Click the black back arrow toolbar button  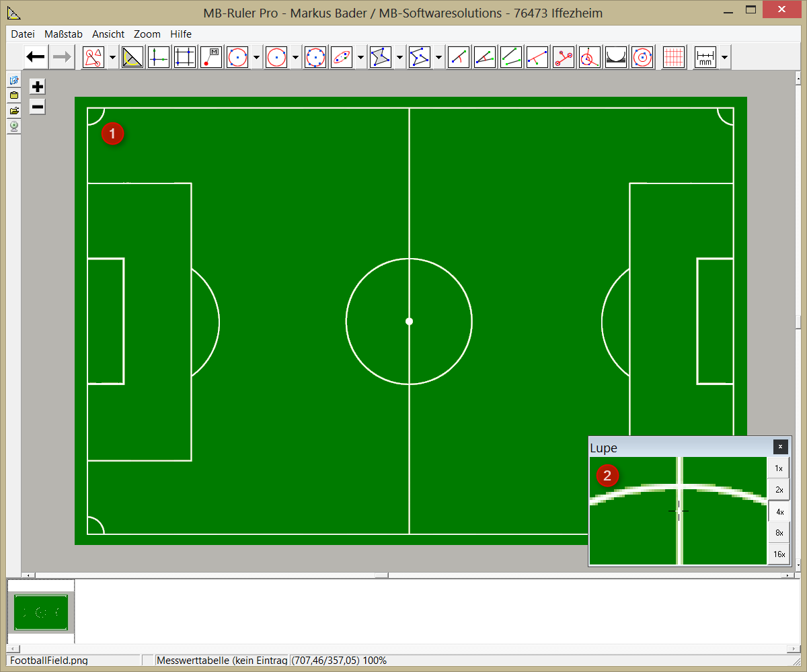click(x=36, y=57)
